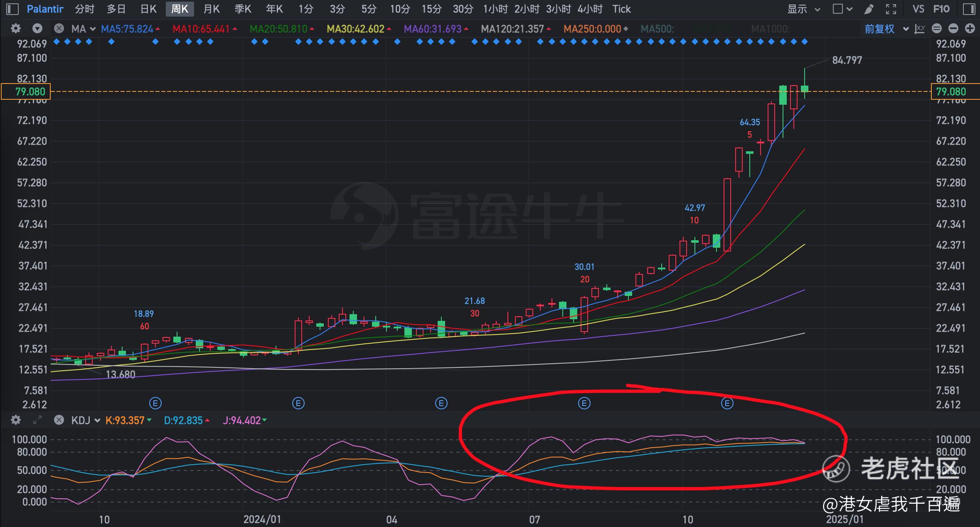Viewport: 980px width, 527px height.
Task: Toggle the MA500 line label
Action: [657, 29]
